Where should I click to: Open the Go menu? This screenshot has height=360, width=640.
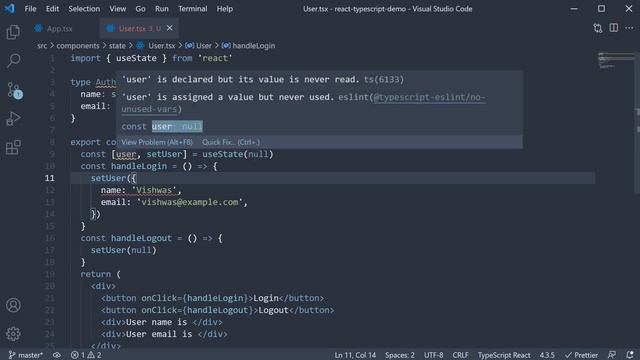(140, 9)
